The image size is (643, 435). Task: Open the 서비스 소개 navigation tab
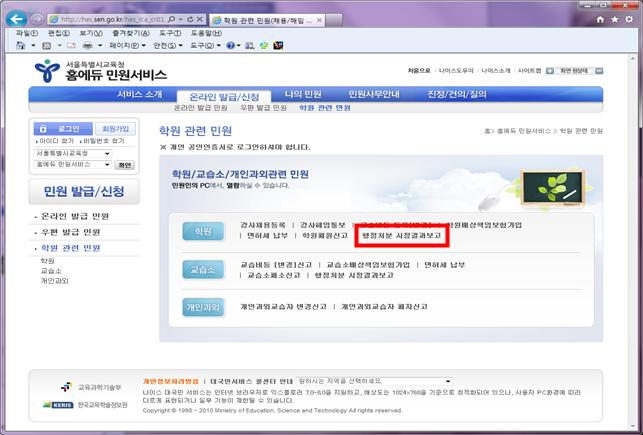[x=139, y=94]
